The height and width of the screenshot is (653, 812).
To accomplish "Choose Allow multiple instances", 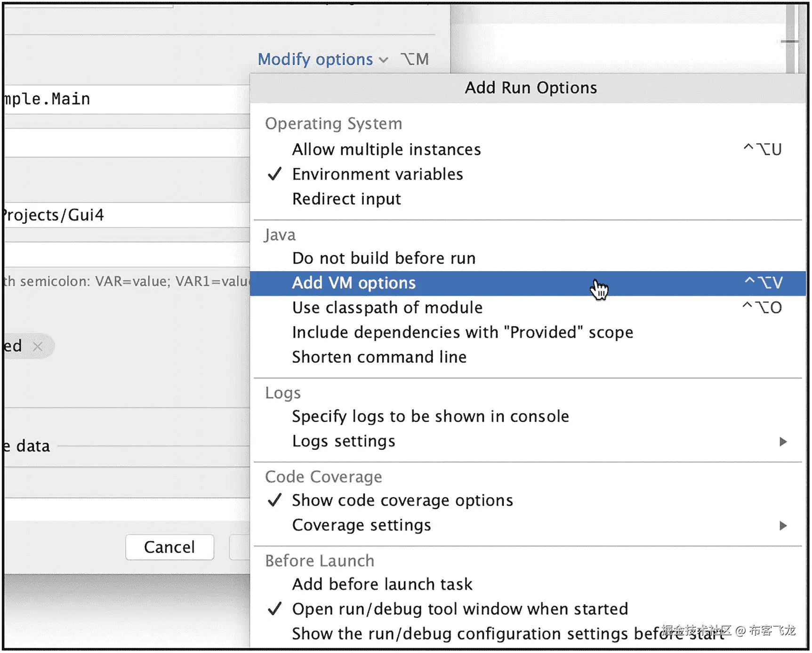I will point(386,150).
